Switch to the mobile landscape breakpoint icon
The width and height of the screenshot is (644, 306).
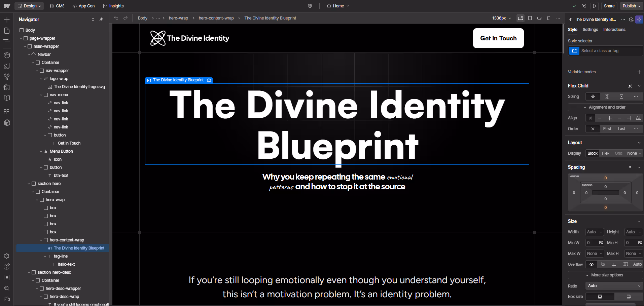(x=539, y=18)
